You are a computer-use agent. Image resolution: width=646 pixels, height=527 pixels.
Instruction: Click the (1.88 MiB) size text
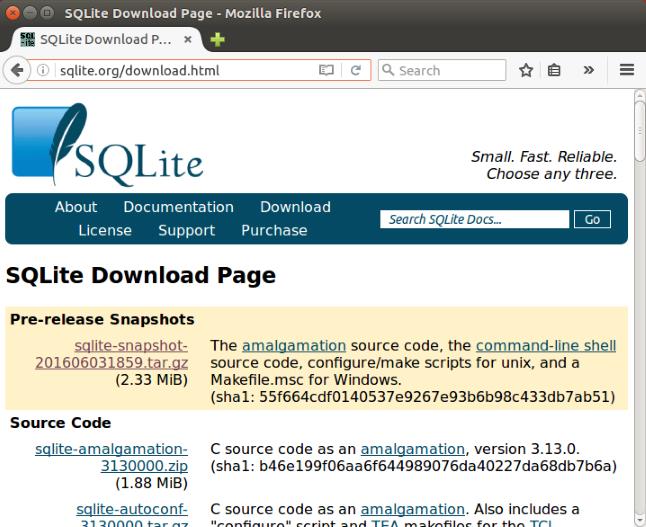[x=152, y=483]
